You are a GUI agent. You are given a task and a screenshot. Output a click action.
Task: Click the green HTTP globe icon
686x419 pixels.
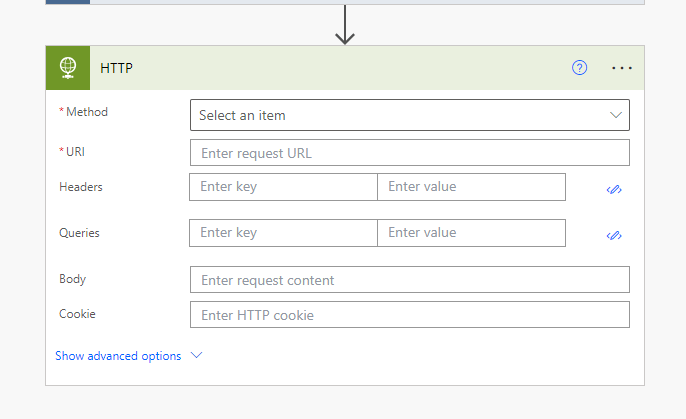(x=67, y=68)
